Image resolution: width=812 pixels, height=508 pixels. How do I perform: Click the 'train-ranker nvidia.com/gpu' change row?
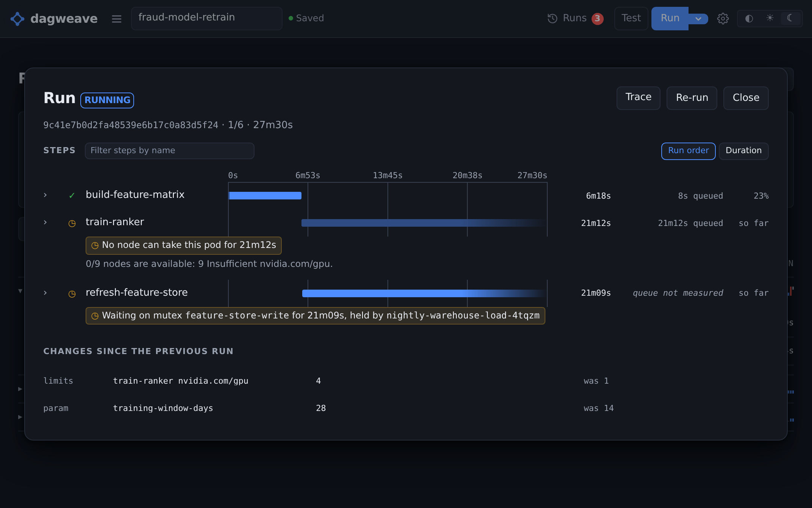tap(406, 381)
